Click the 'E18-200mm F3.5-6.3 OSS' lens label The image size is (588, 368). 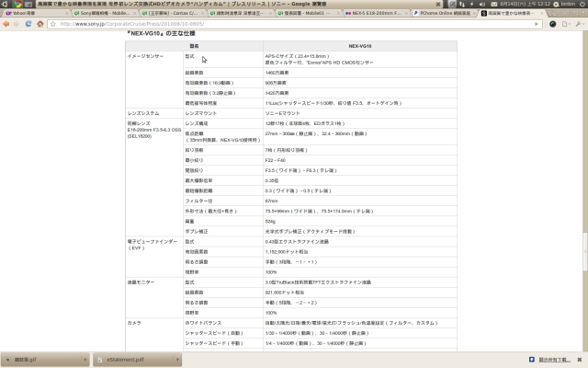(154, 130)
